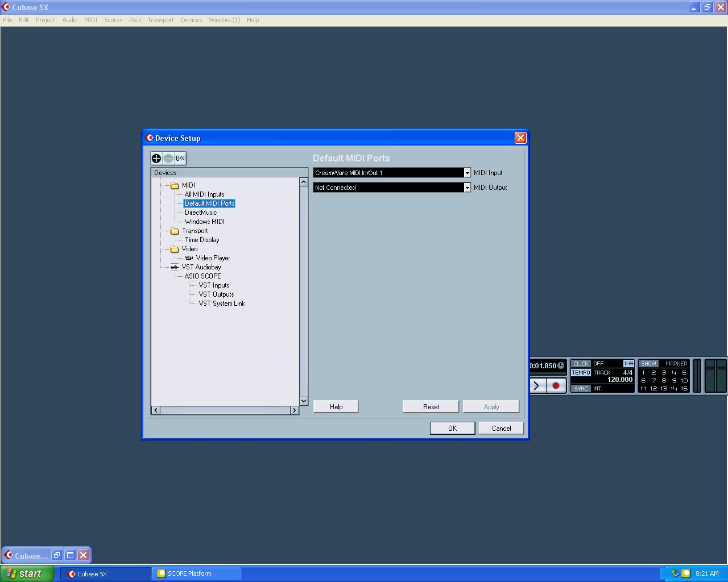Viewport: 728px width, 582px height.
Task: Select All MIDI Inputs in device tree
Action: click(x=204, y=194)
